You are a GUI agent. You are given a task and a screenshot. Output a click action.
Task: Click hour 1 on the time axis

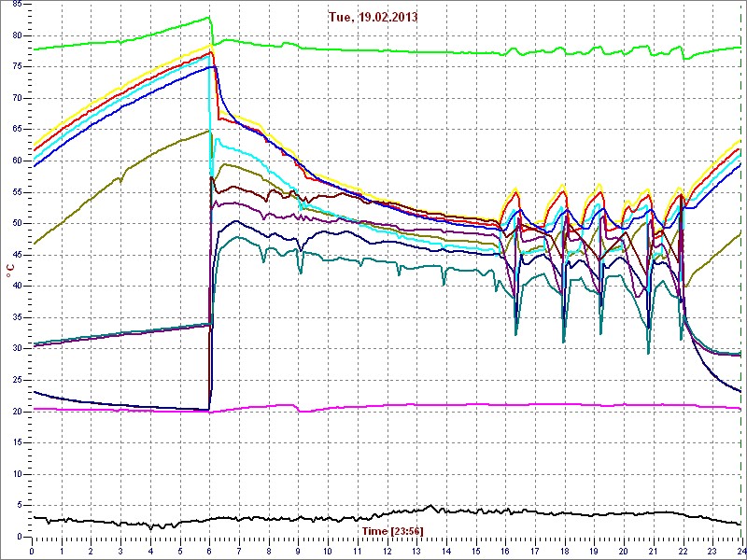tap(62, 551)
